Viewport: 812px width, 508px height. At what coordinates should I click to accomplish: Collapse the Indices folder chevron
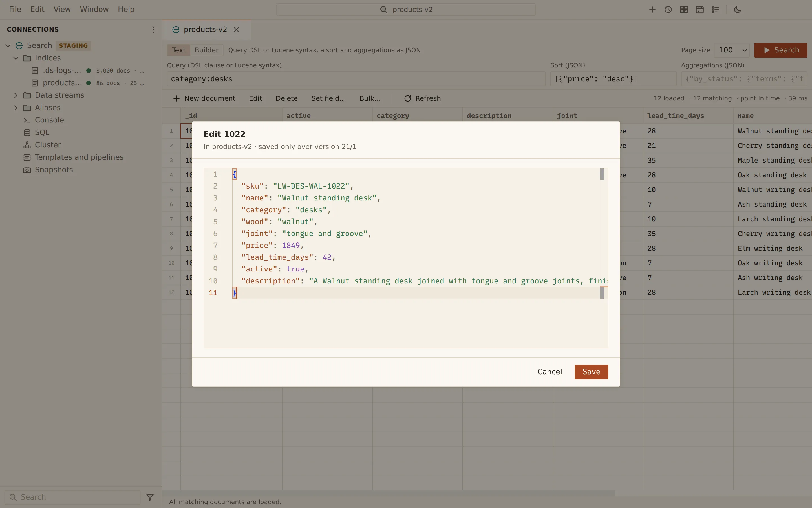[16, 58]
